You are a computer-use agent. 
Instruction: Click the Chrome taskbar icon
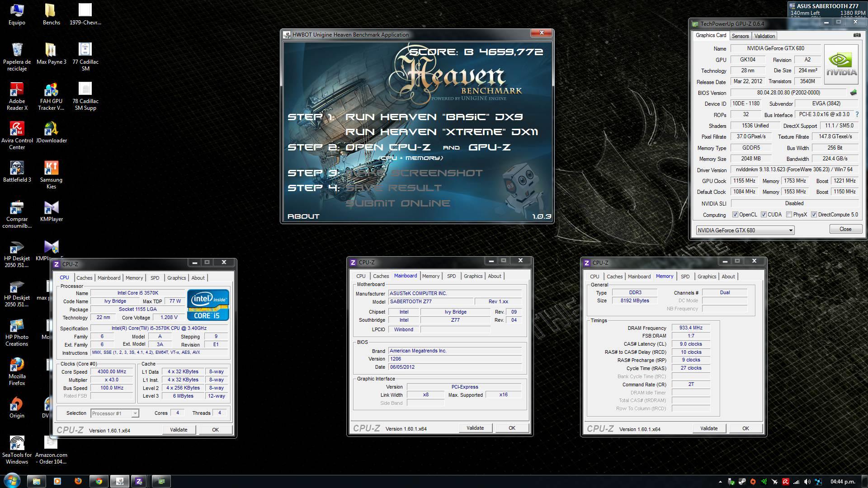(99, 481)
